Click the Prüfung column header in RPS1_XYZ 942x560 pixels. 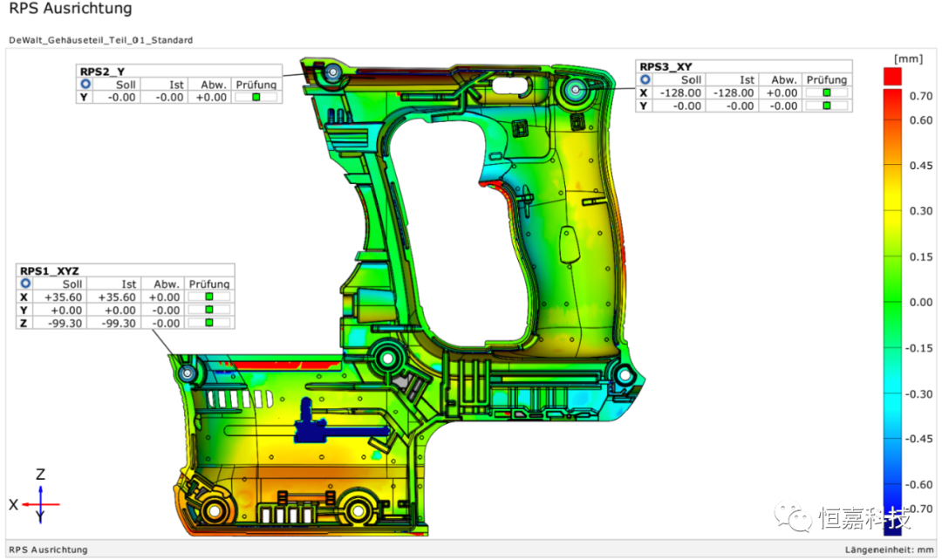(209, 284)
